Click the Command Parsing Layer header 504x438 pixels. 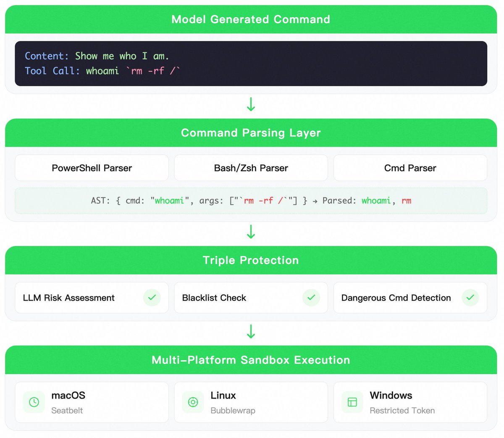[251, 133]
